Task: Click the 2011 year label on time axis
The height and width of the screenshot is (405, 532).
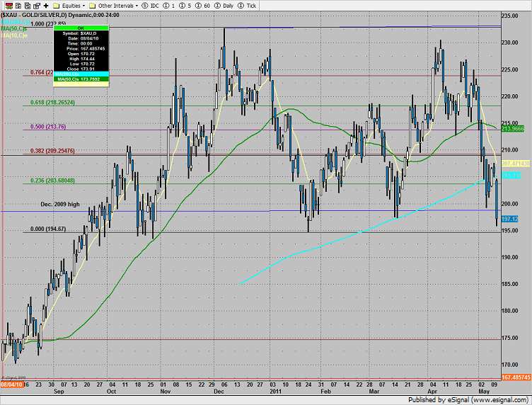Action: (x=275, y=392)
